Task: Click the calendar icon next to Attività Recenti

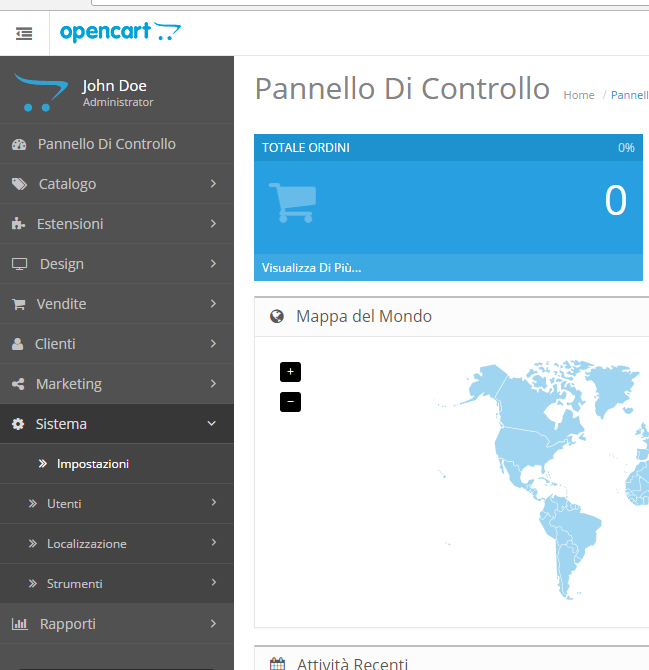Action: (x=277, y=664)
